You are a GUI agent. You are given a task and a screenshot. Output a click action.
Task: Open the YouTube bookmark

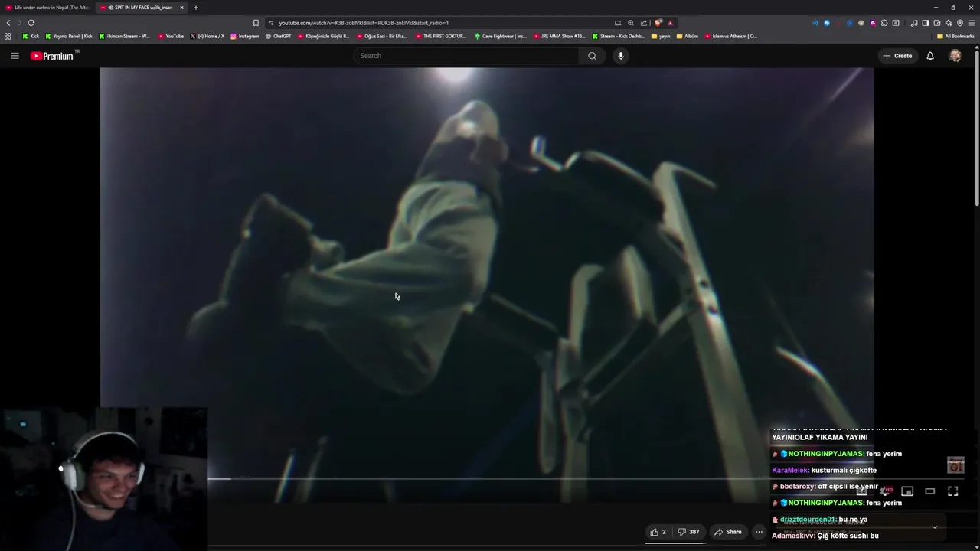click(x=171, y=36)
